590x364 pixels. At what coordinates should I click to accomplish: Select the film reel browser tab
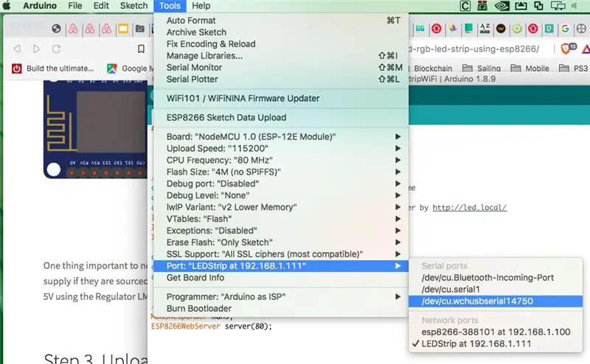click(581, 29)
